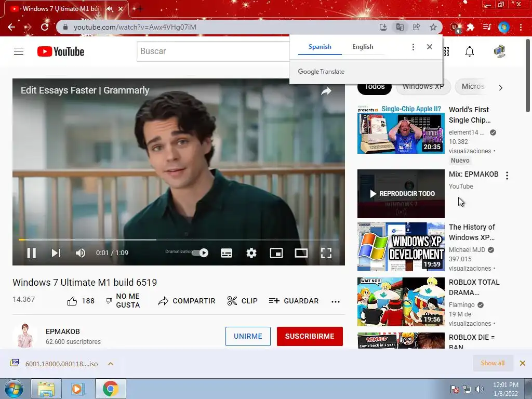This screenshot has height=399, width=532.
Task: Open the Chrome three-dot menu
Action: click(x=521, y=27)
